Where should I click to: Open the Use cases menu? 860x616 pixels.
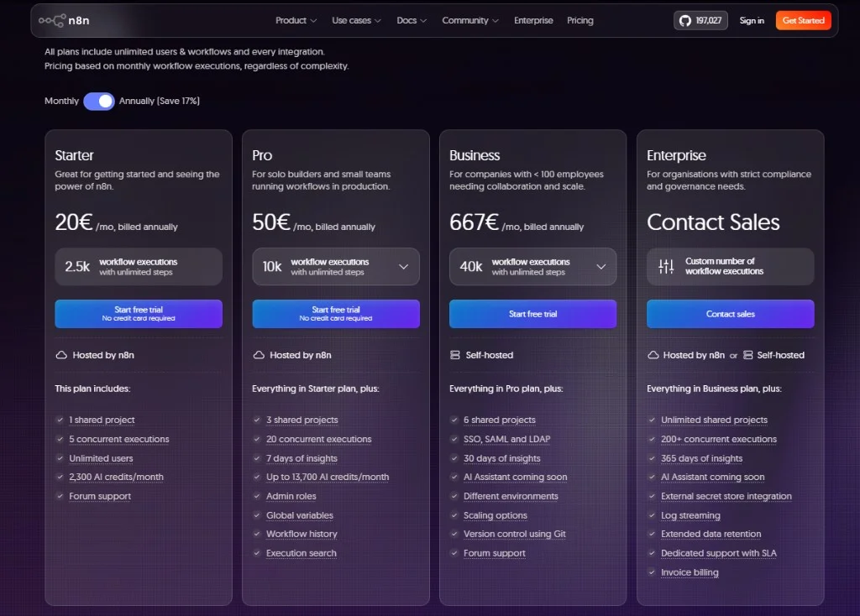pyautogui.click(x=356, y=20)
